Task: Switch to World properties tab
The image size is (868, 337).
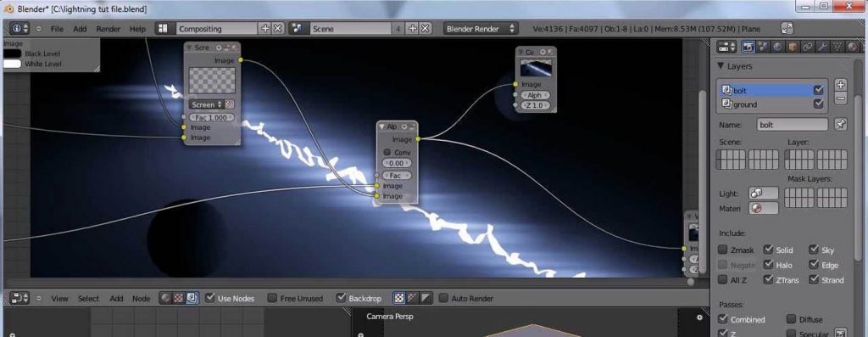Action: click(x=778, y=48)
